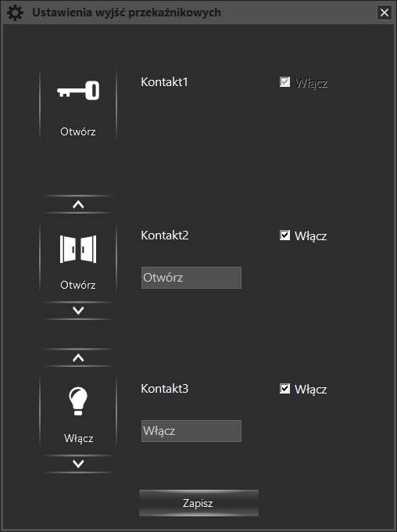The image size is (397, 532).
Task: Click the Kontakt2 label
Action: 165,235
